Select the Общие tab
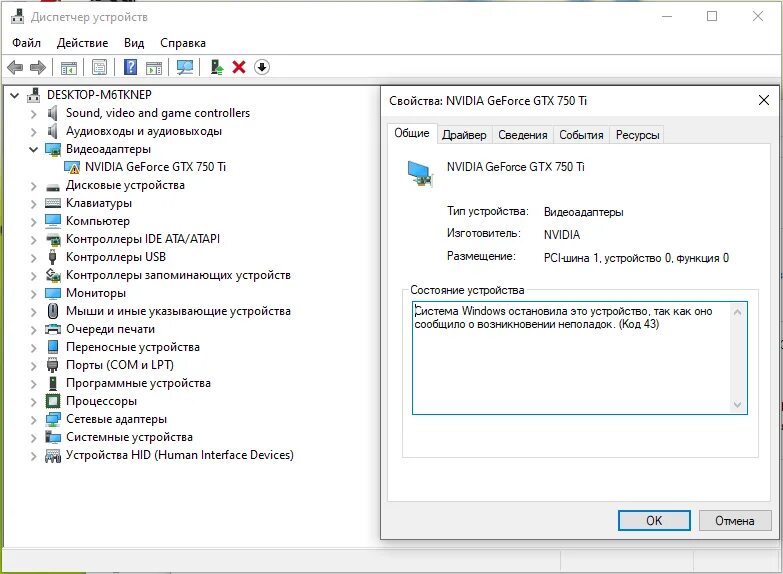783x574 pixels. [412, 133]
